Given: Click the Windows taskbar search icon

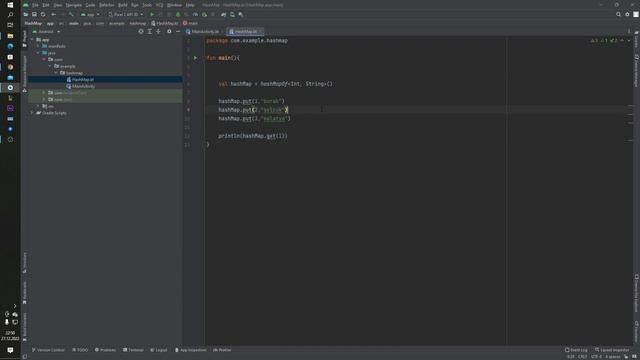Looking at the screenshot, I should (10, 15).
